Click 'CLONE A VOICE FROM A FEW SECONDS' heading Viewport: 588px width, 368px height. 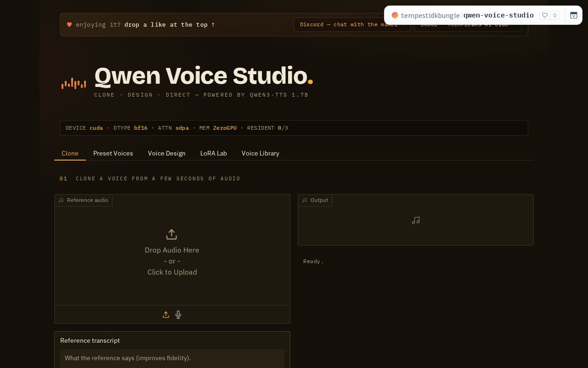(158, 178)
